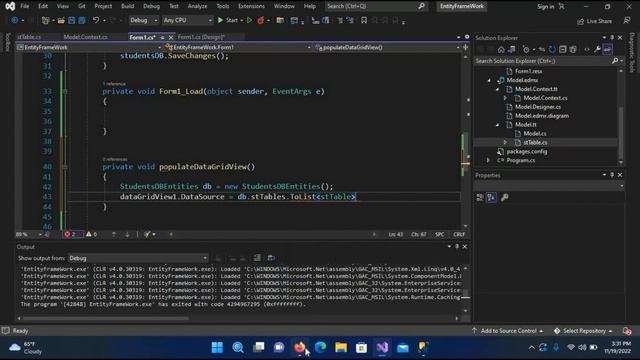Expand the Model.Context.cs tree node
The height and width of the screenshot is (360, 640).
point(505,98)
